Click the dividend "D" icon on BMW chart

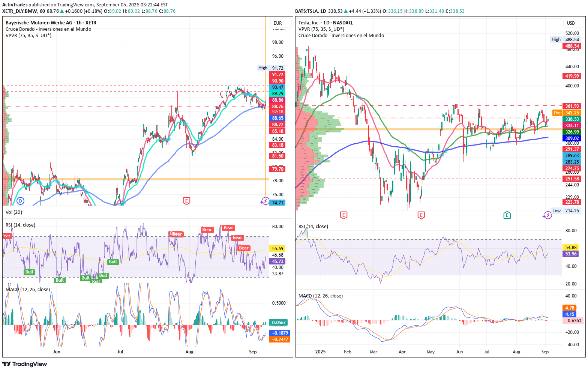21,201
